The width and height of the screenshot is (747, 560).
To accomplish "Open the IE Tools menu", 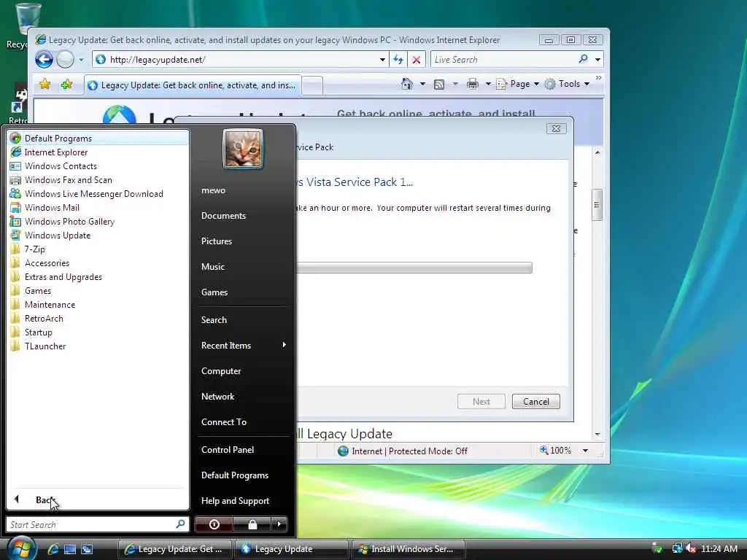I will pos(568,84).
